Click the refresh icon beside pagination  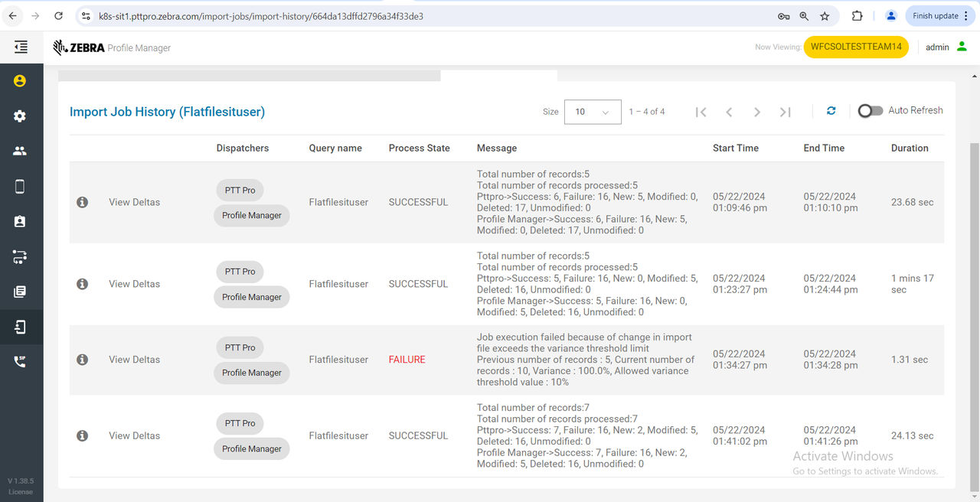831,112
